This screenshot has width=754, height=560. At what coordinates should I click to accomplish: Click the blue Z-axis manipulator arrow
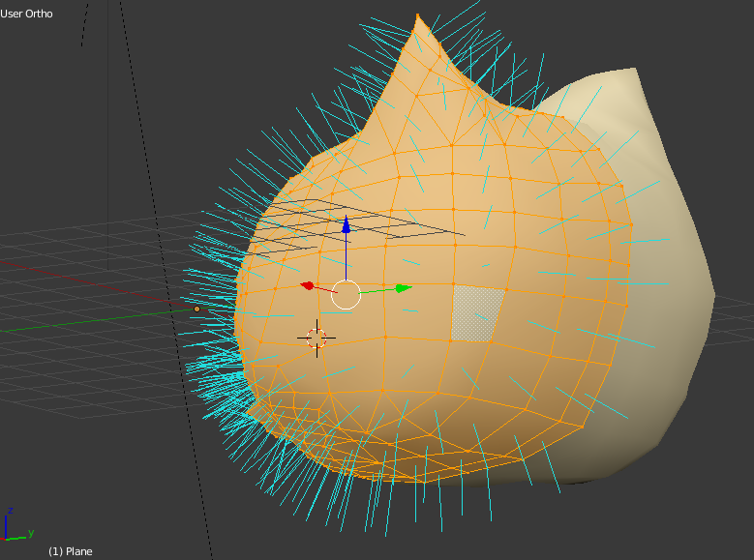click(347, 224)
